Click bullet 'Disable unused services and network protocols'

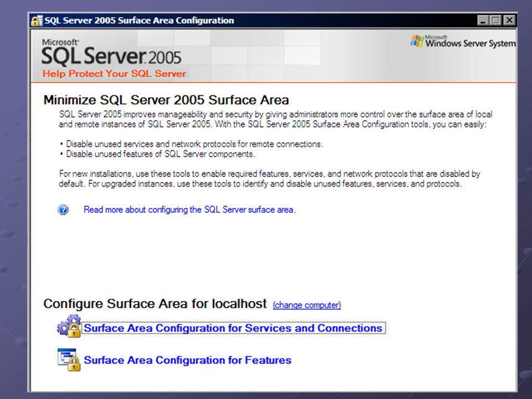(x=191, y=144)
